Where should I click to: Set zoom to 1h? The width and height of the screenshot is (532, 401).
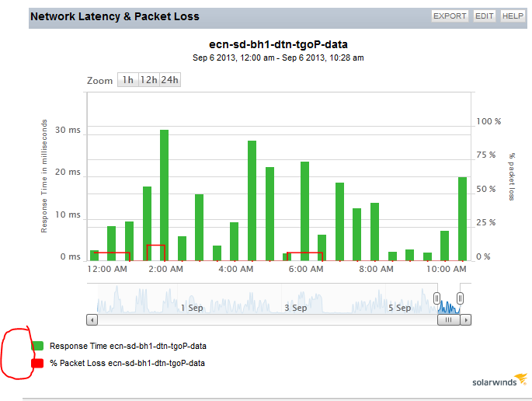point(128,80)
